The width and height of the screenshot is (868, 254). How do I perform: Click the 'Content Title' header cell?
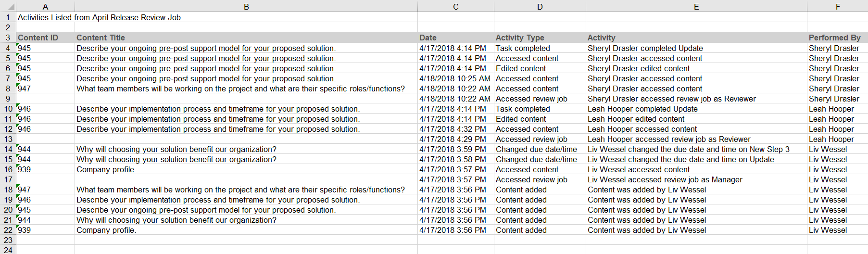[246, 38]
